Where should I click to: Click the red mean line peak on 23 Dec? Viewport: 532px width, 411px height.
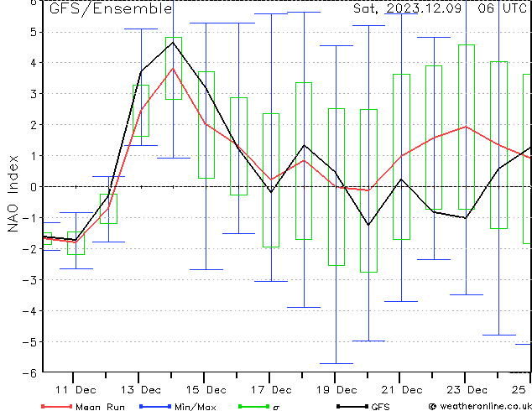click(x=467, y=127)
